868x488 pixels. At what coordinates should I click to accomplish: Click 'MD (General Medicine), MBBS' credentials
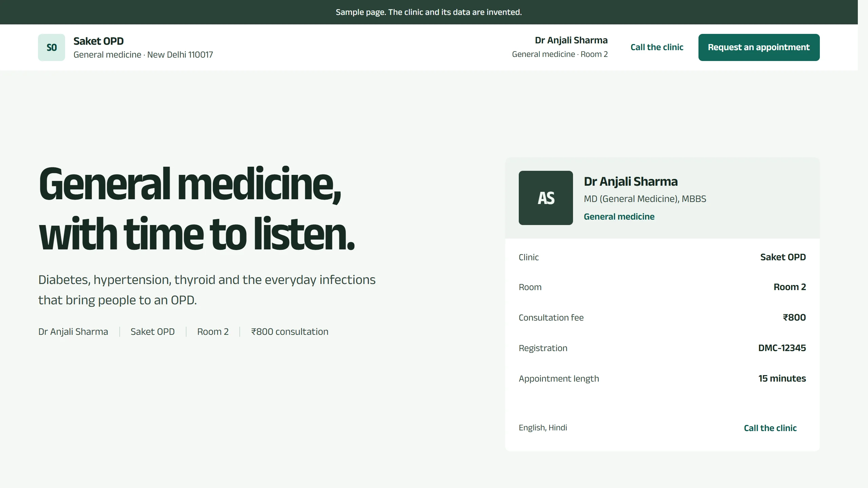pos(645,199)
